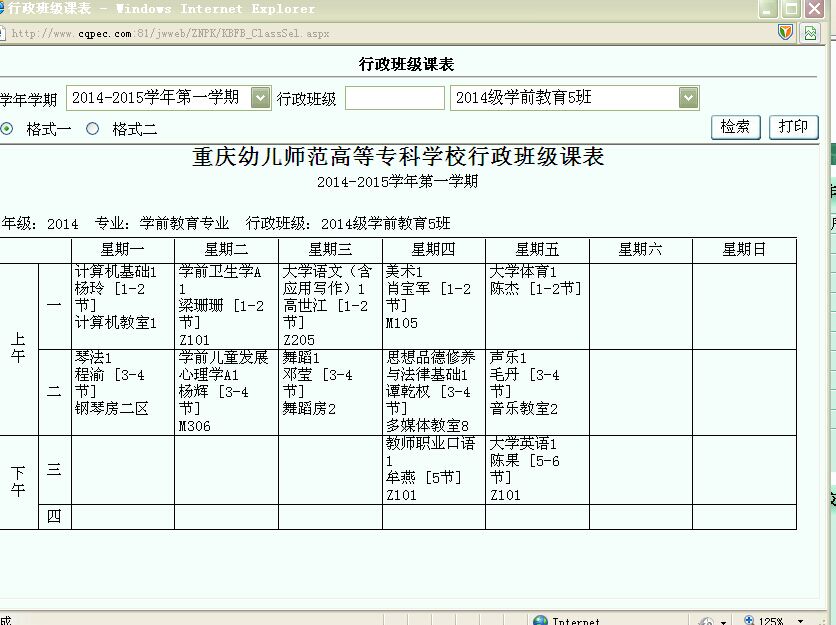Click the Internet zone label in status bar
The image size is (836, 625).
click(576, 621)
